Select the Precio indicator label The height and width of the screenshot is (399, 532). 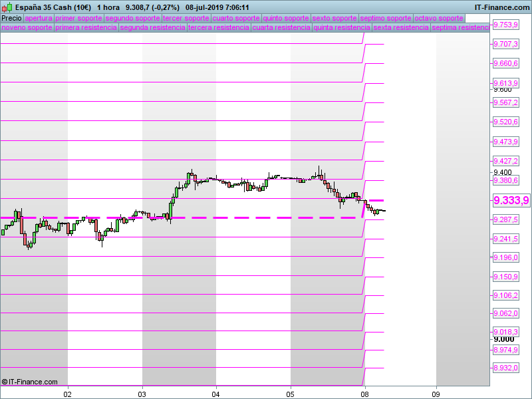point(11,19)
